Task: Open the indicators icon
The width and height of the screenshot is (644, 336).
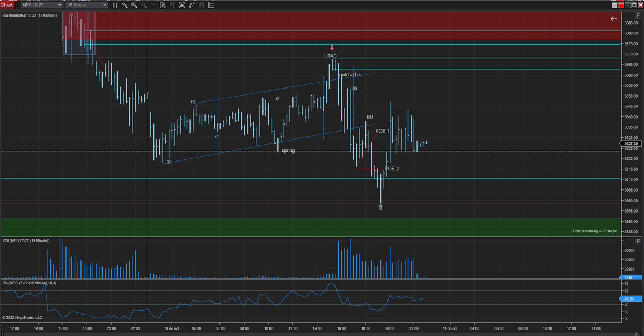Action: click(182, 5)
